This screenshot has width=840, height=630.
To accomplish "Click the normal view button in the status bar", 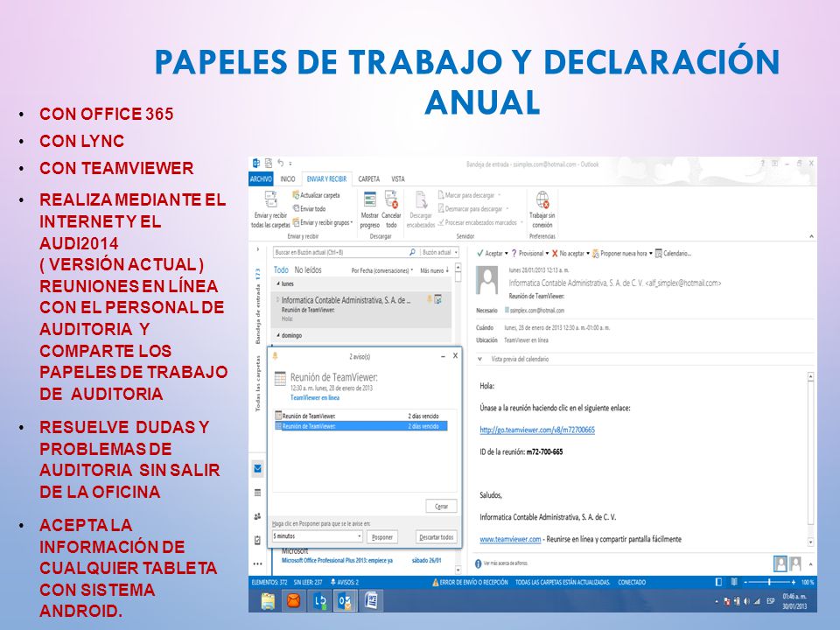I will pos(719,582).
